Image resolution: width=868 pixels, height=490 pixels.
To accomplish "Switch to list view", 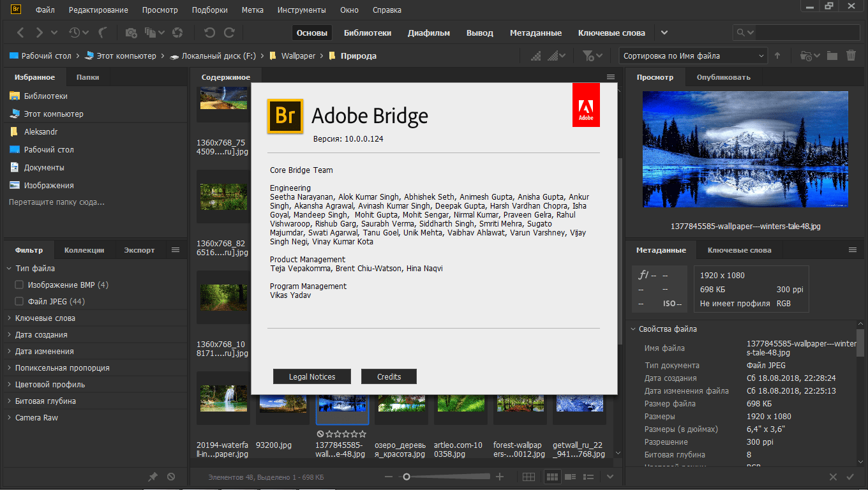I will tap(589, 477).
